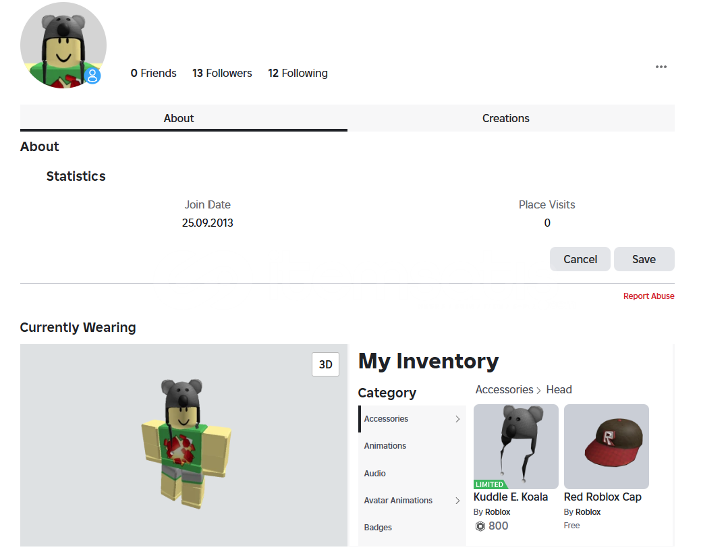Open the 0 Friends list
This screenshot has height=560, width=728.
click(x=153, y=73)
